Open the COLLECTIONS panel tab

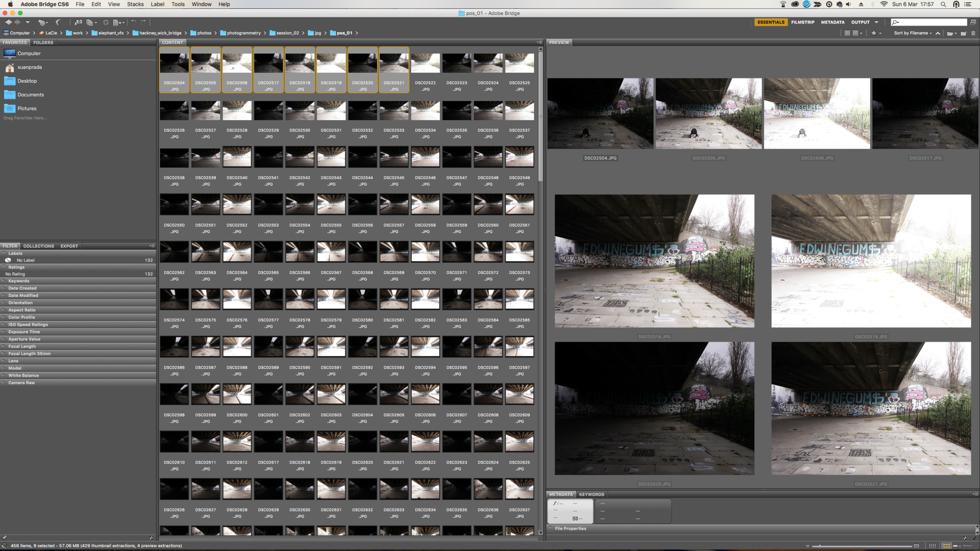(x=38, y=246)
